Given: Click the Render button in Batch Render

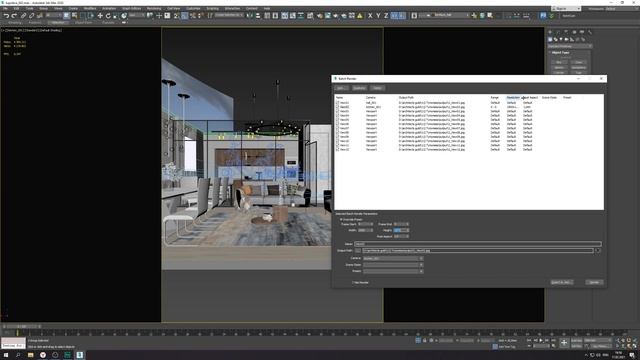Looking at the screenshot, I should point(594,282).
